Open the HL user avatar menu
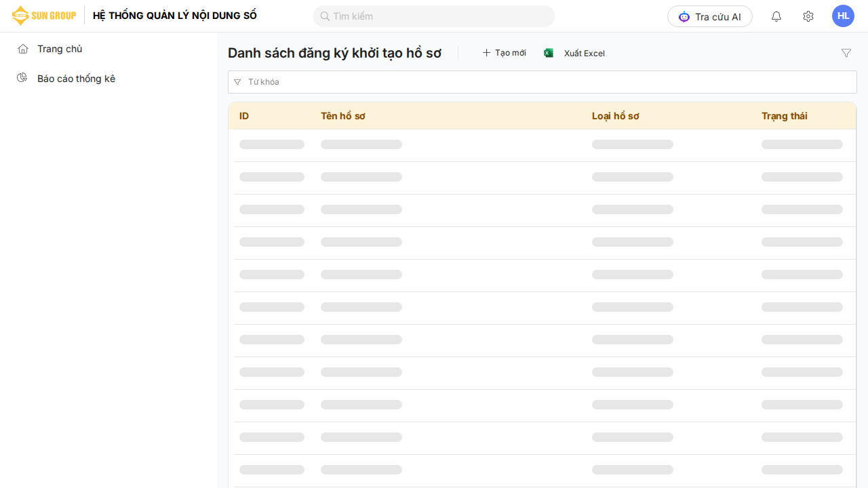This screenshot has height=488, width=868. (843, 16)
